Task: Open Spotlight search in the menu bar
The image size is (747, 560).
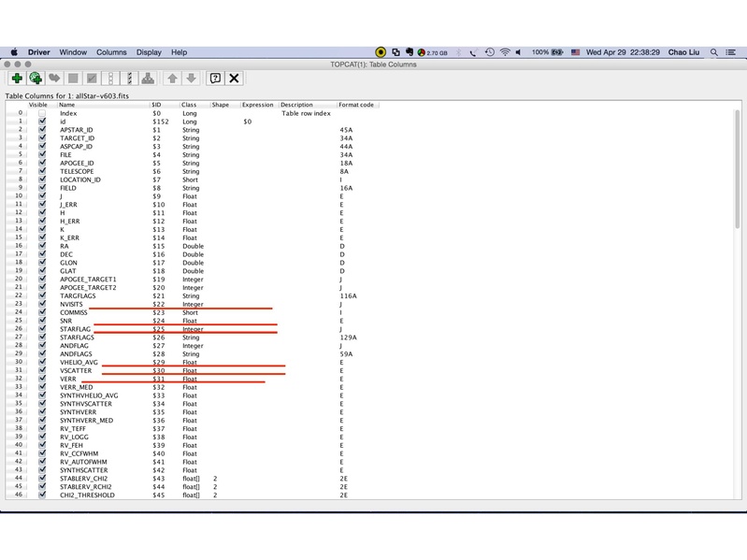Action: click(715, 52)
